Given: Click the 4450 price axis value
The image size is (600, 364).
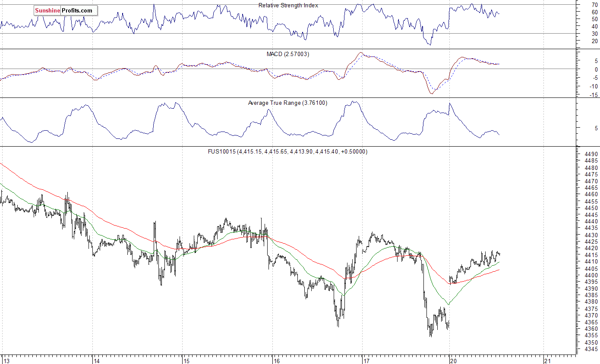Looking at the screenshot, I should coord(592,208).
